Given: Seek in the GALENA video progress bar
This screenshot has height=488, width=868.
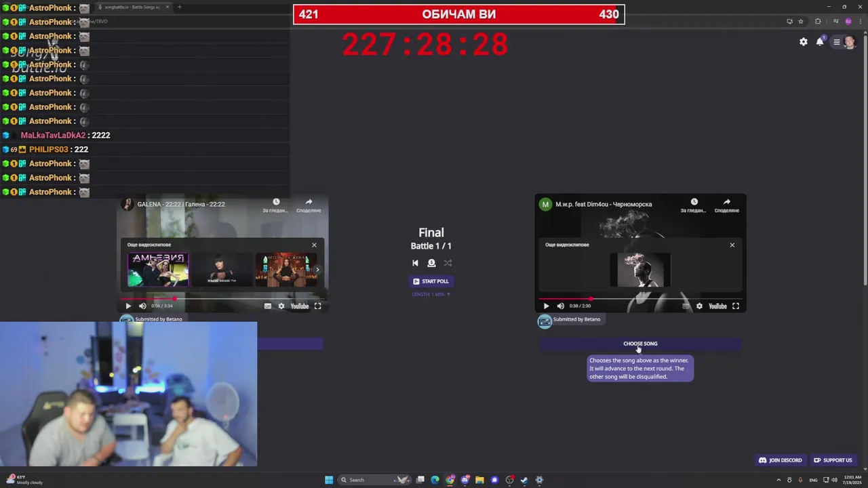Looking at the screenshot, I should coord(222,298).
